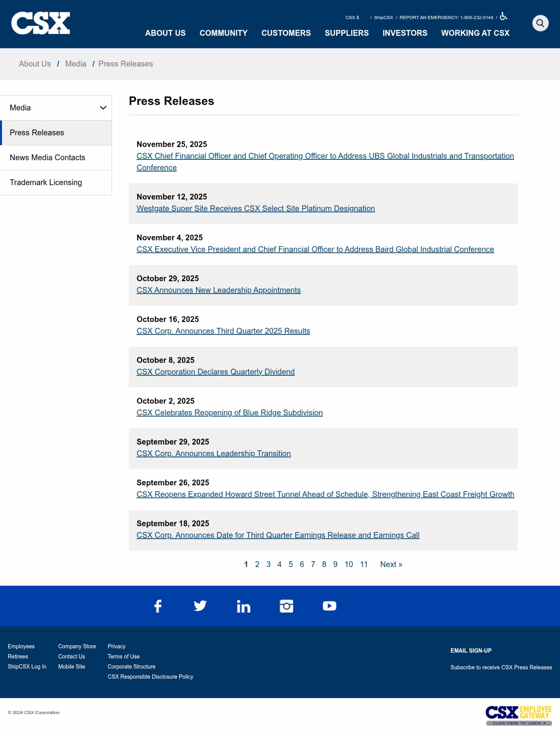The height and width of the screenshot is (737, 560).
Task: Go to pagination page 5
Action: 290,564
